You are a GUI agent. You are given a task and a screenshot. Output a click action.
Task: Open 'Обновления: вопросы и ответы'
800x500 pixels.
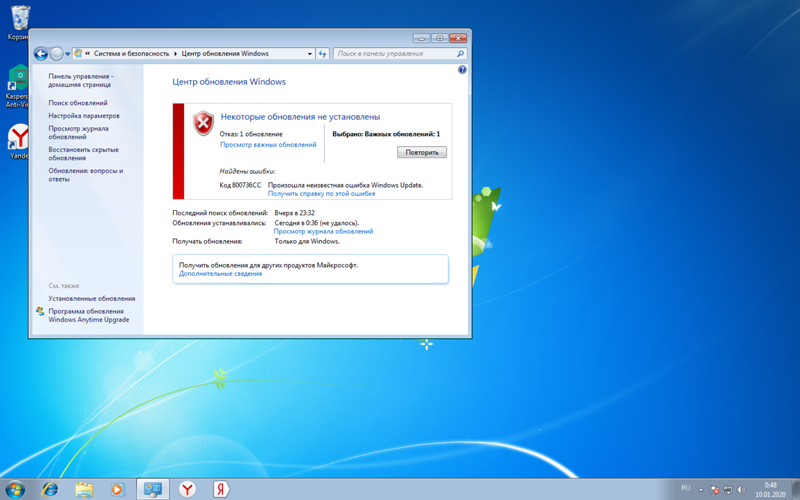[86, 175]
